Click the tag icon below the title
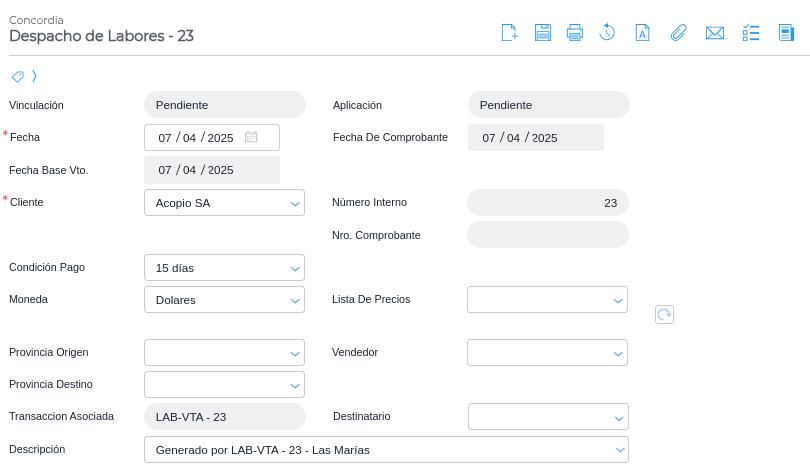Screen dimensions: 810x470 [18, 76]
